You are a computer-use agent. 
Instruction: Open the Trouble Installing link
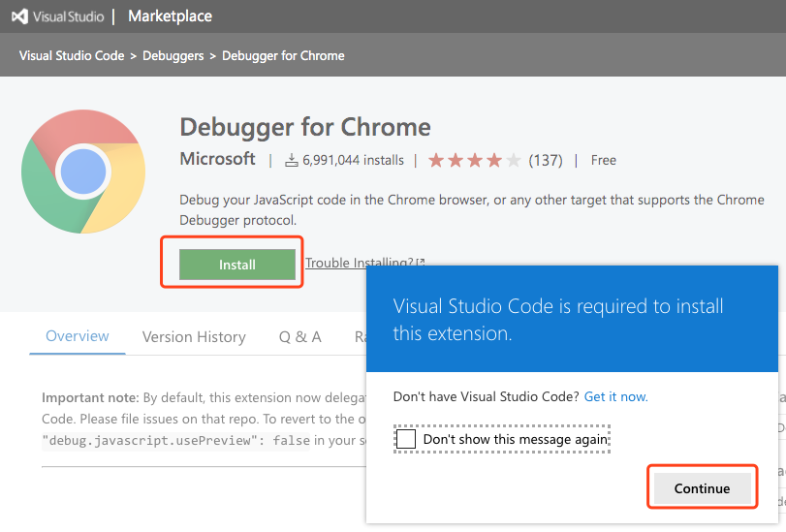click(x=365, y=263)
